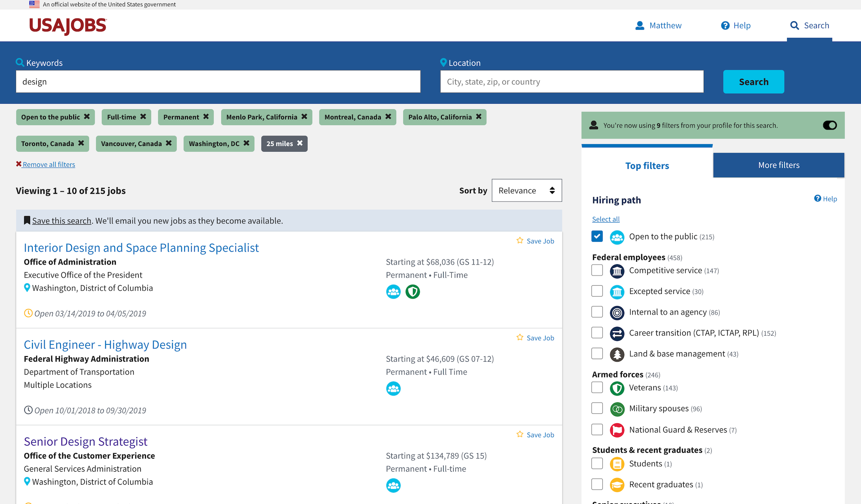Click the star icon to save Civil Engineer job
The height and width of the screenshot is (504, 861).
click(520, 338)
